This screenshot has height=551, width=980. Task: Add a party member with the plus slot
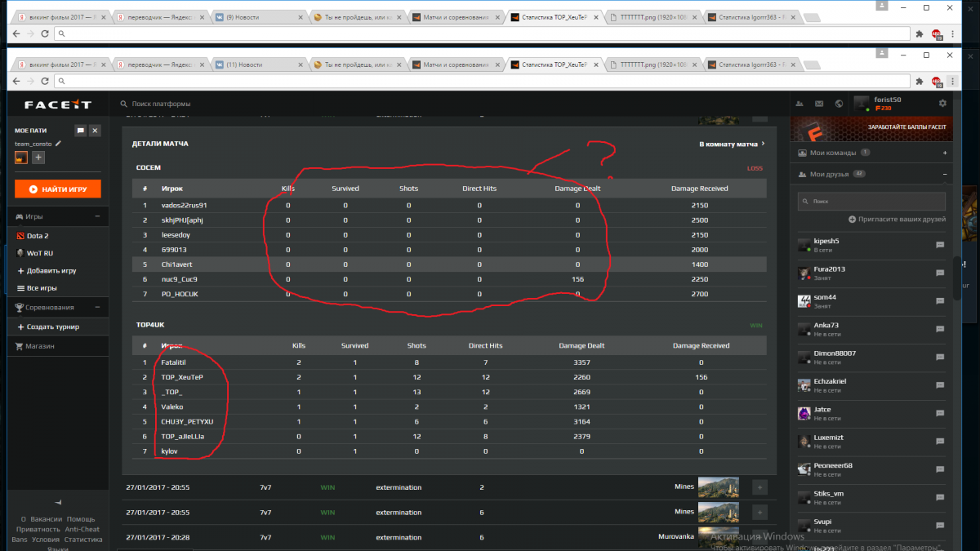pos(38,158)
